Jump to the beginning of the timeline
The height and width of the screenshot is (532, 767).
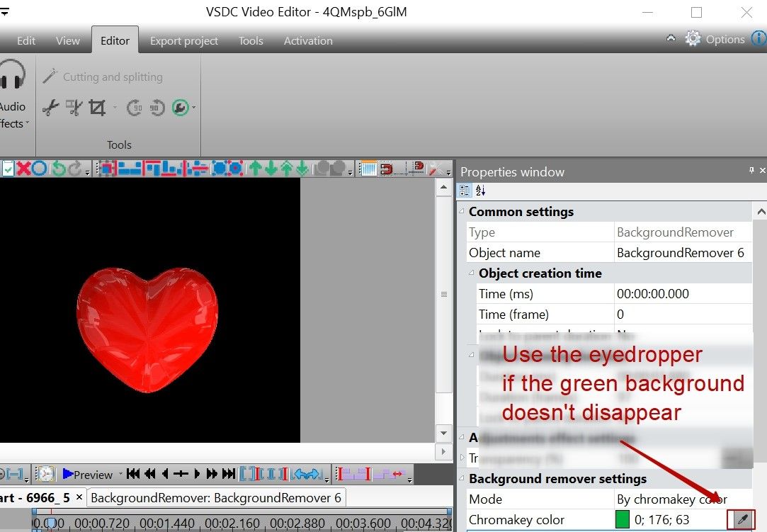(x=133, y=474)
